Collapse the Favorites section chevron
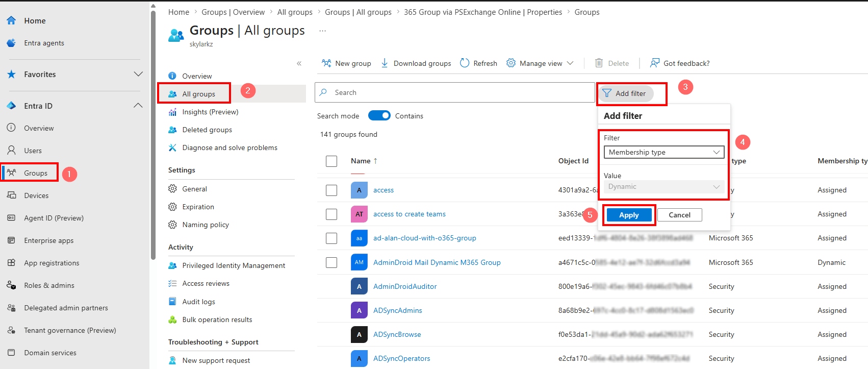 click(x=138, y=74)
